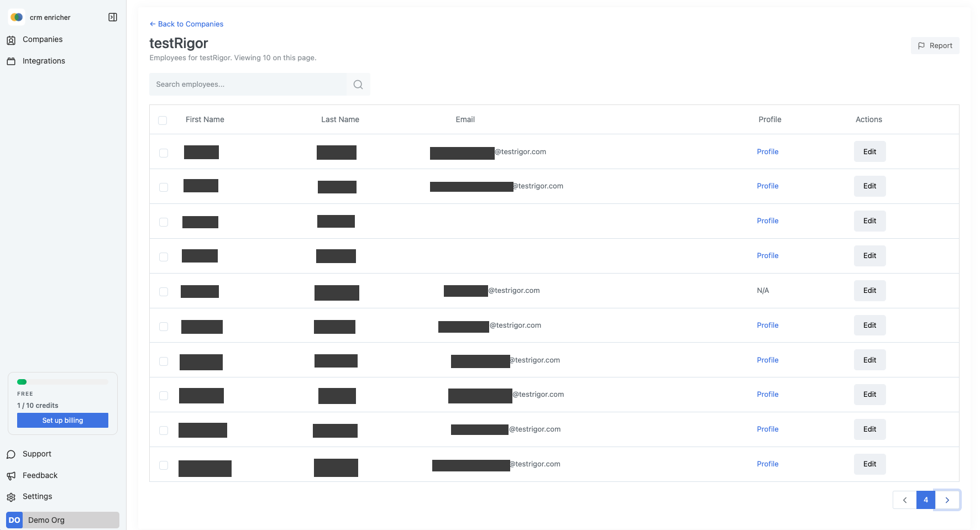Image resolution: width=980 pixels, height=530 pixels.
Task: Click the search magnifier icon
Action: (x=358, y=85)
